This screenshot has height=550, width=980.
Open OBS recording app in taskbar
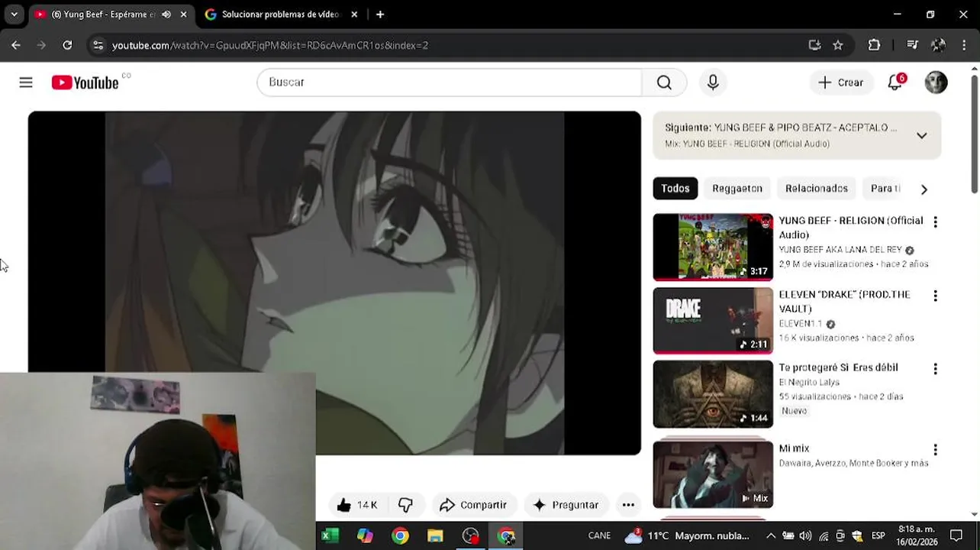point(471,536)
